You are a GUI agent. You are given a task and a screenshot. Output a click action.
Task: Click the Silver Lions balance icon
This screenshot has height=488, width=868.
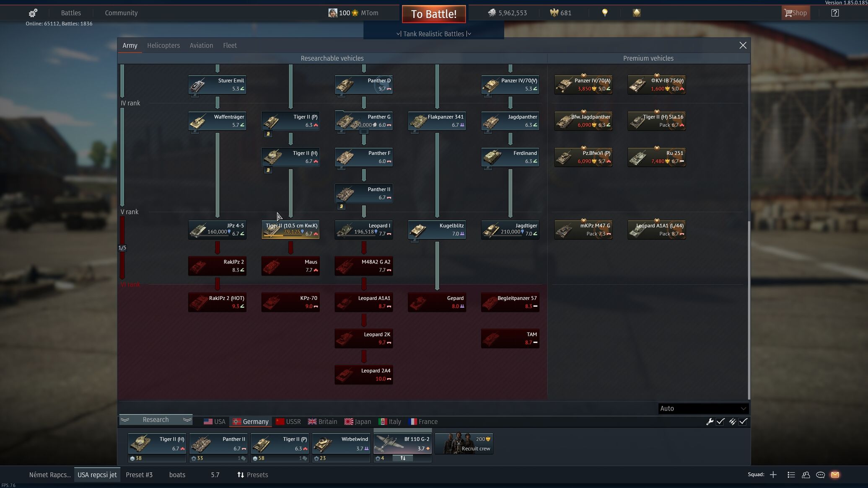(492, 13)
